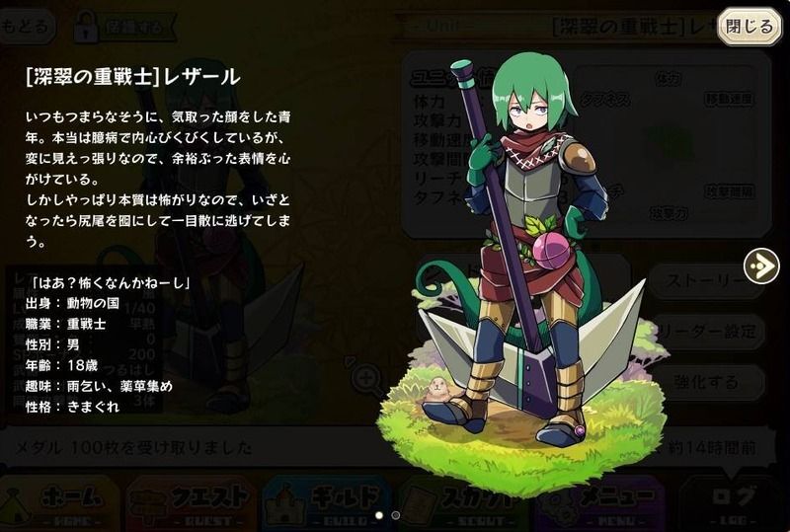Tap the 強化する enhance button
Screen dimensions: 790x532
[707, 382]
